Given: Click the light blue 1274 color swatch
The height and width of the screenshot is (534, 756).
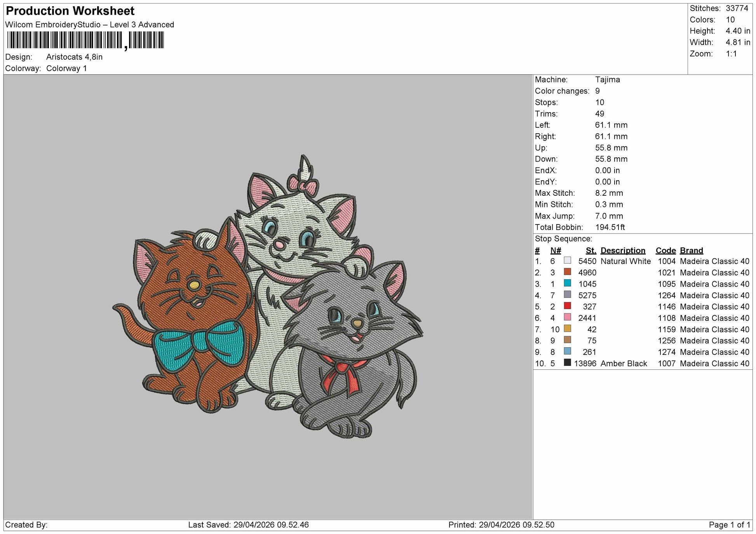Looking at the screenshot, I should (567, 351).
